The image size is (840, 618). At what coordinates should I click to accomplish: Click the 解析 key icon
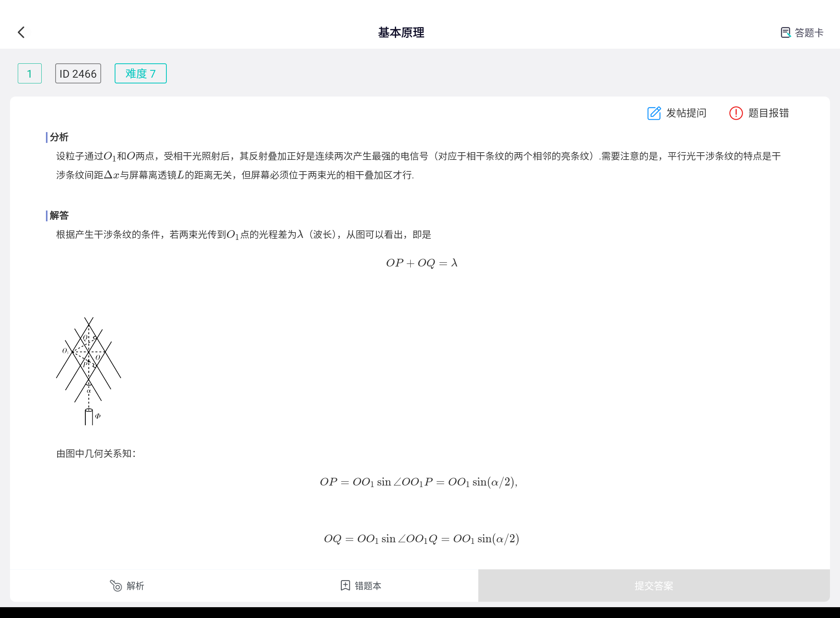pyautogui.click(x=116, y=586)
